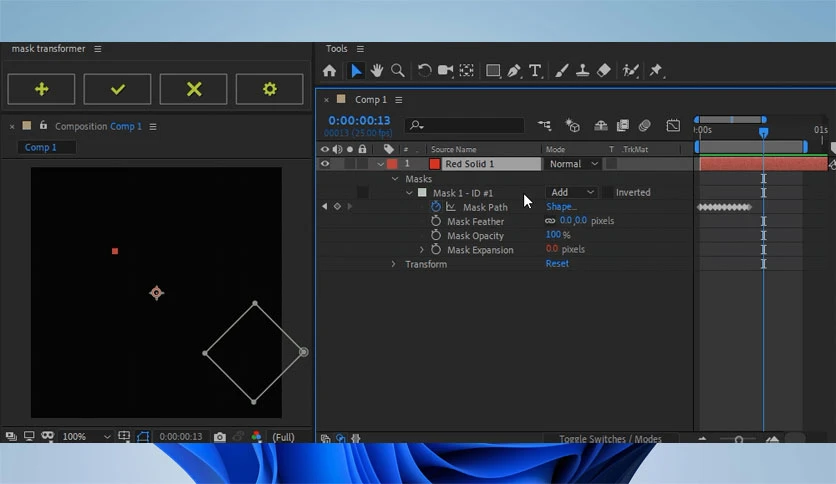Select the Comp 1 breadcrumb tab in viewer
Viewport: 836px width, 484px height.
(41, 148)
